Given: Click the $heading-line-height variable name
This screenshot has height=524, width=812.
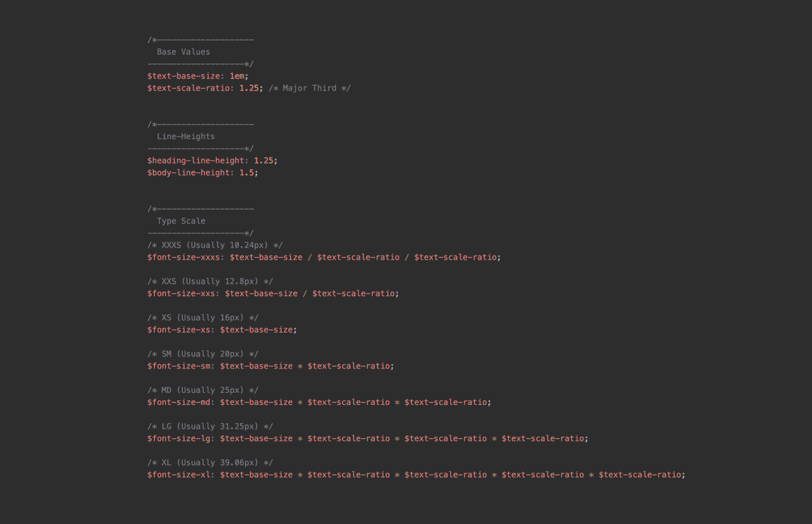Looking at the screenshot, I should click(196, 160).
